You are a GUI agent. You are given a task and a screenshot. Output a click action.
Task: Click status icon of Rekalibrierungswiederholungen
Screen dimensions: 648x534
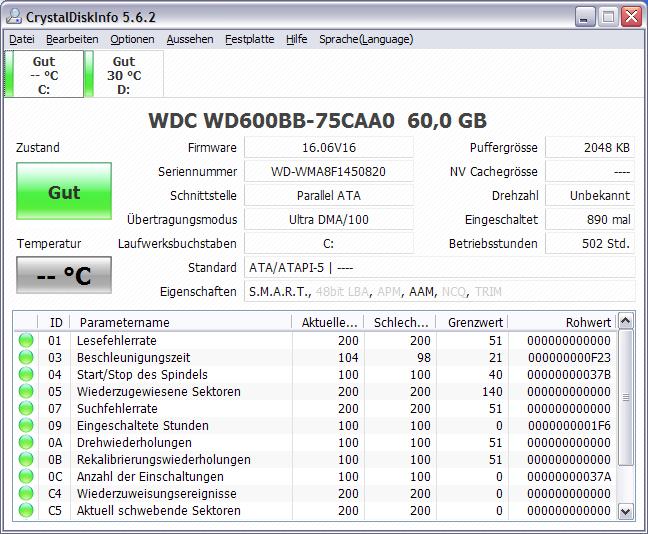coord(26,459)
